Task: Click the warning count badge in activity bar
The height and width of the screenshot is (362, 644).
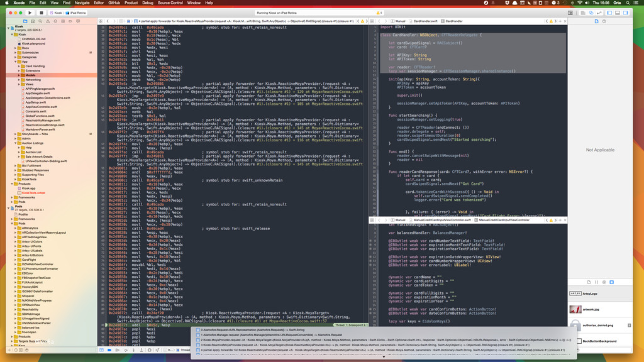Action: [379, 13]
